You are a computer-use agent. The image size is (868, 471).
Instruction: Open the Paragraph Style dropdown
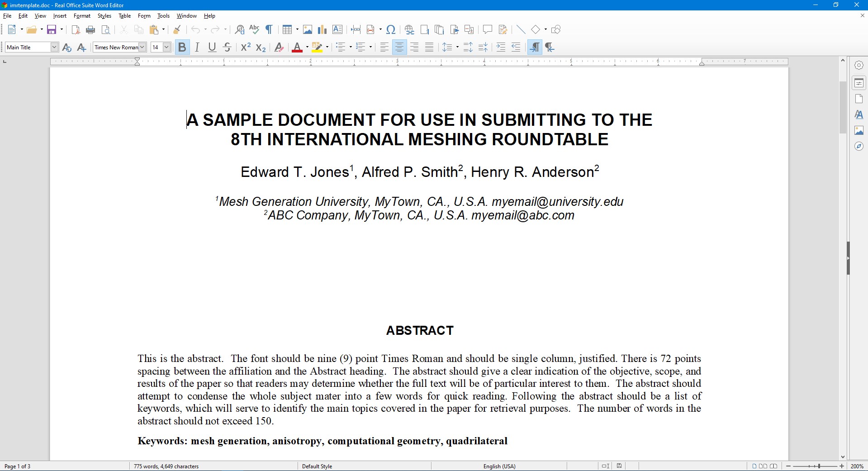[x=54, y=47]
